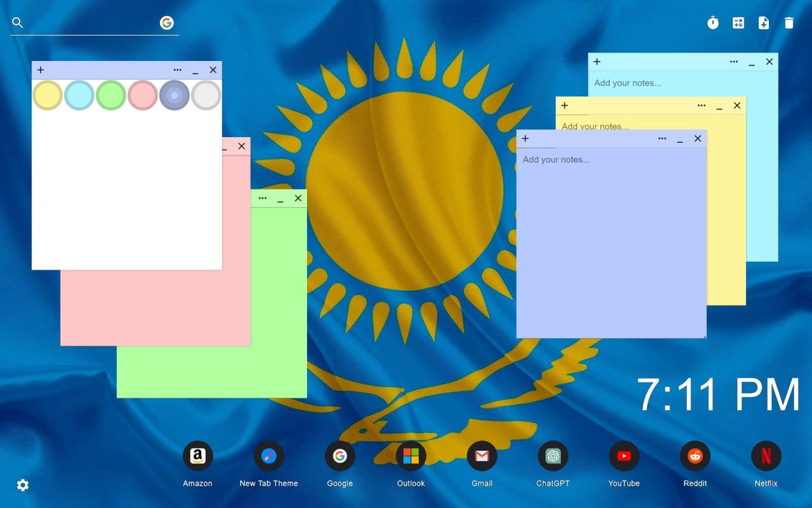Click the plus icon on the yellow note

pos(565,105)
